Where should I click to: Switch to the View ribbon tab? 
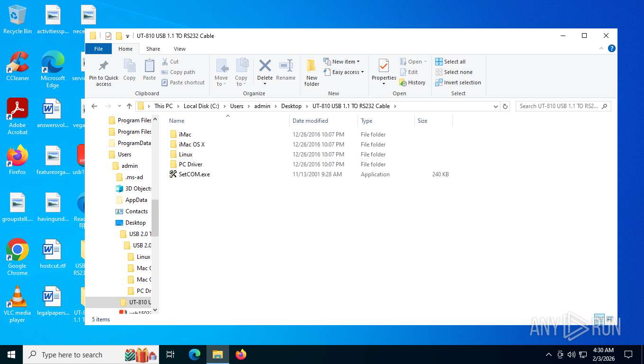(x=179, y=49)
